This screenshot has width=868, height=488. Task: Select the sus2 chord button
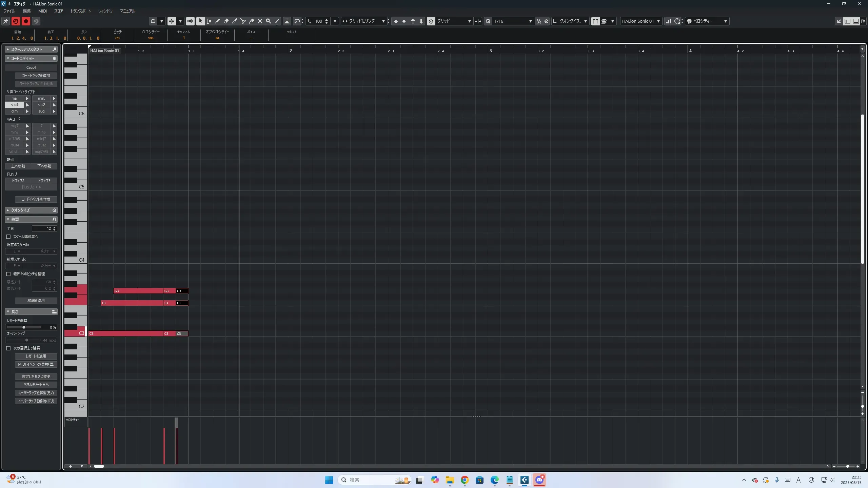coord(41,105)
